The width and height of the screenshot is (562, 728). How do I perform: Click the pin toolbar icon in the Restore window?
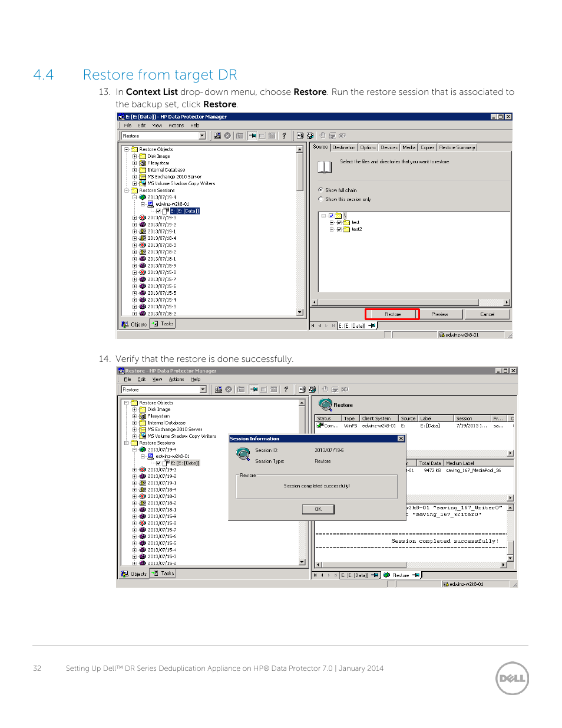(x=254, y=389)
